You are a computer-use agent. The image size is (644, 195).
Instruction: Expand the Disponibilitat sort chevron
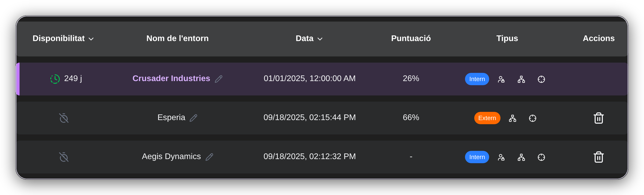pyautogui.click(x=91, y=39)
